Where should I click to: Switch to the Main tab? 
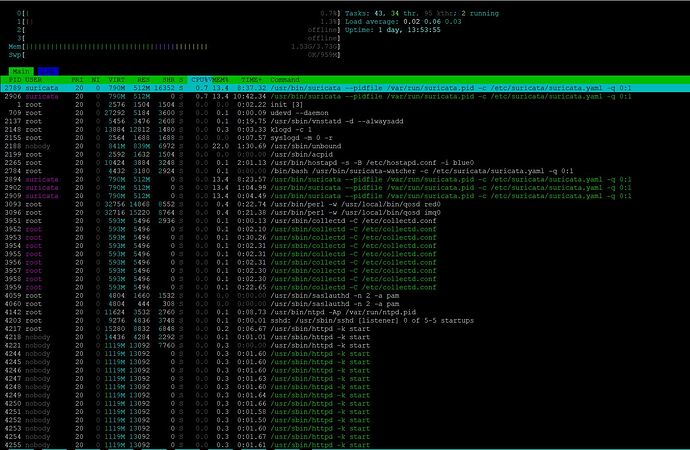coord(21,71)
